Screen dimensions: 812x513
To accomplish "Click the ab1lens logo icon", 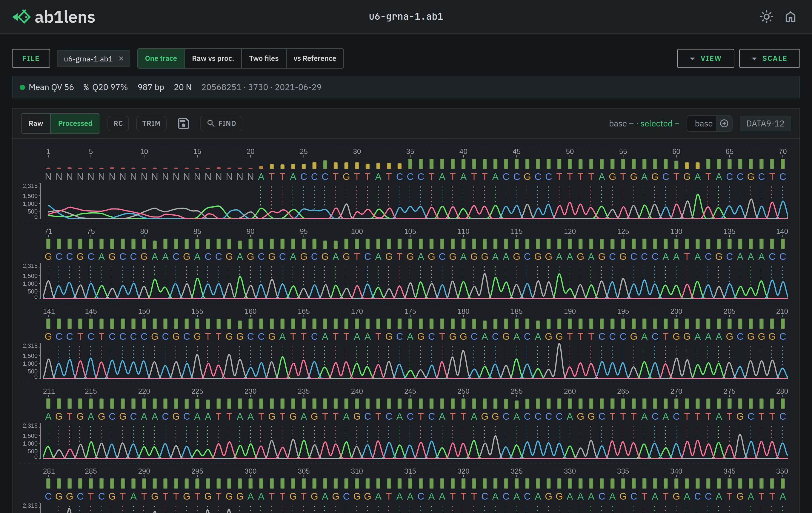I will (21, 16).
